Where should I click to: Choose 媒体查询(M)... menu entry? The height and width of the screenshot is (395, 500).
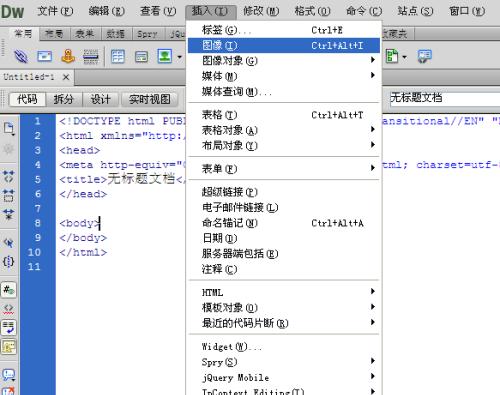(x=284, y=91)
